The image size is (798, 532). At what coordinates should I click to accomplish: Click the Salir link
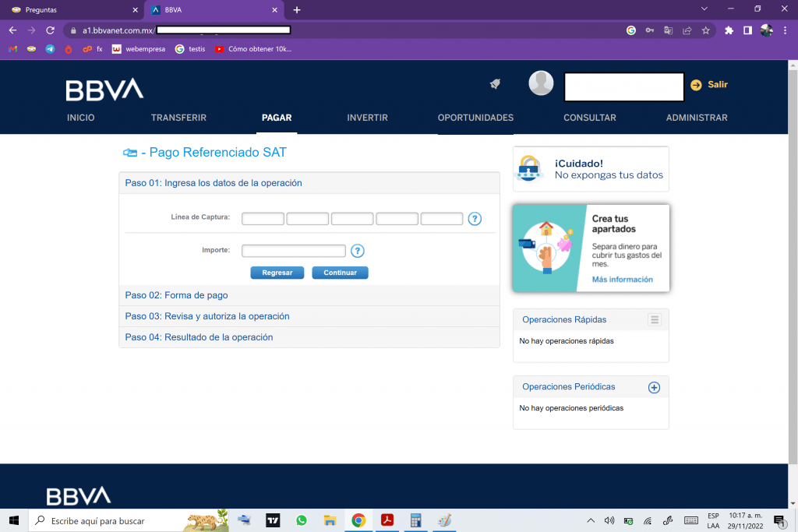pos(718,84)
